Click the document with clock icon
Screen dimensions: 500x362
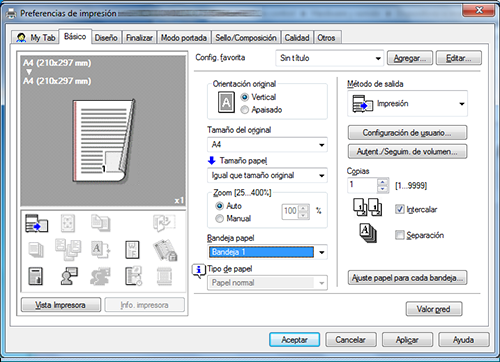(x=133, y=276)
